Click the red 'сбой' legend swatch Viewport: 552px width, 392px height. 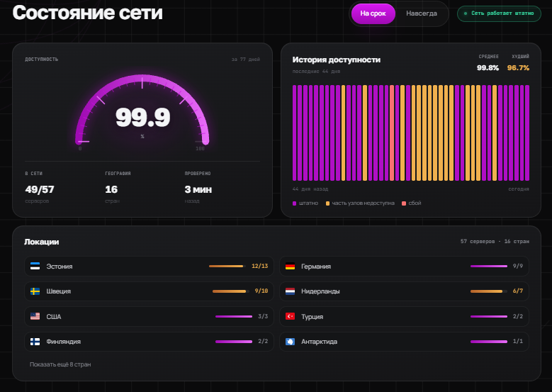click(x=404, y=203)
